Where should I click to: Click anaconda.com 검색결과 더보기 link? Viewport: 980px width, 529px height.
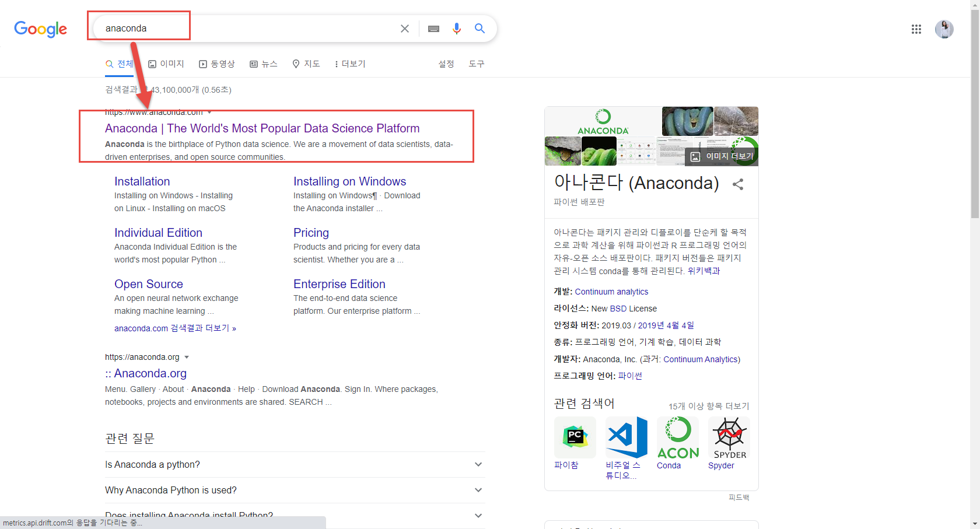pos(175,328)
